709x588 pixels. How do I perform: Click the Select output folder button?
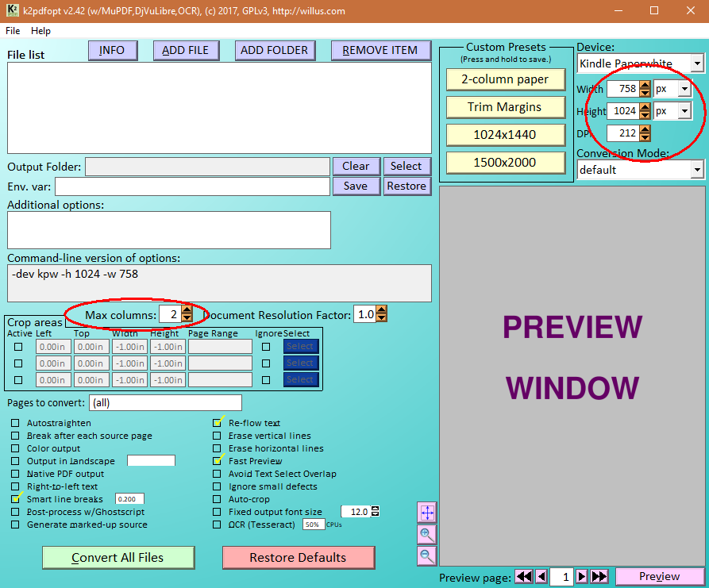coord(407,167)
